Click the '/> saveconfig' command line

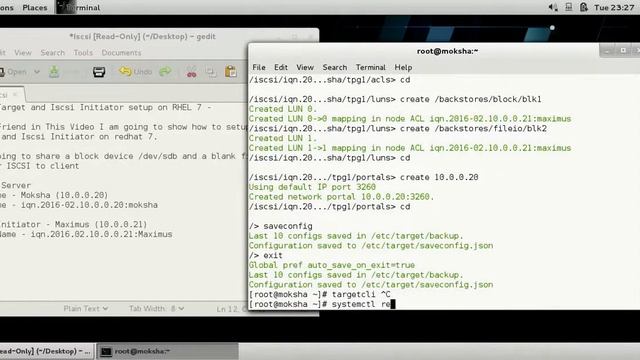click(280, 226)
